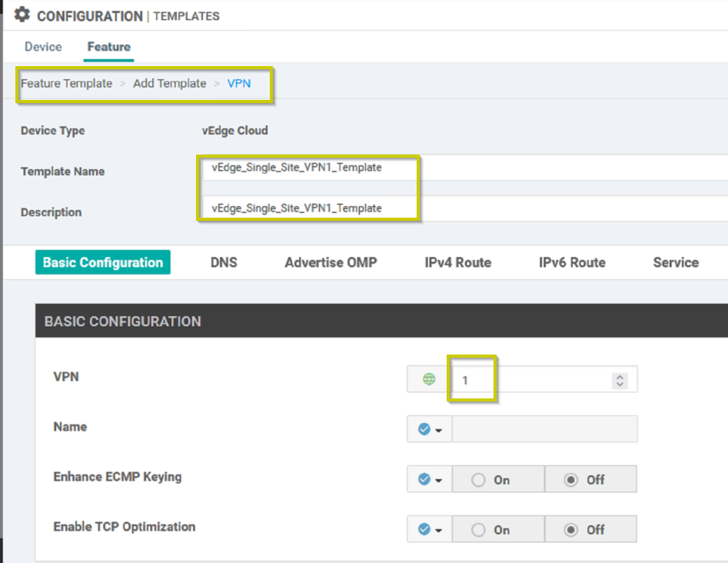
Task: Click the VPN number input field
Action: (x=544, y=379)
